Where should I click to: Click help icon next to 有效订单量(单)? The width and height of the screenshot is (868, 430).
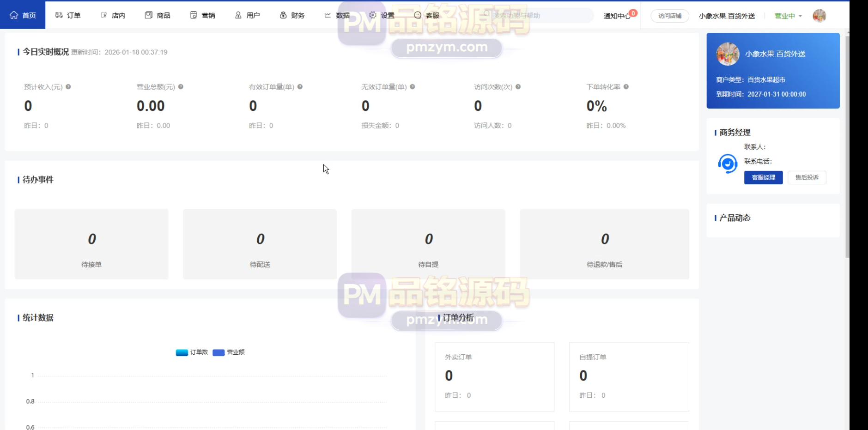(x=300, y=86)
